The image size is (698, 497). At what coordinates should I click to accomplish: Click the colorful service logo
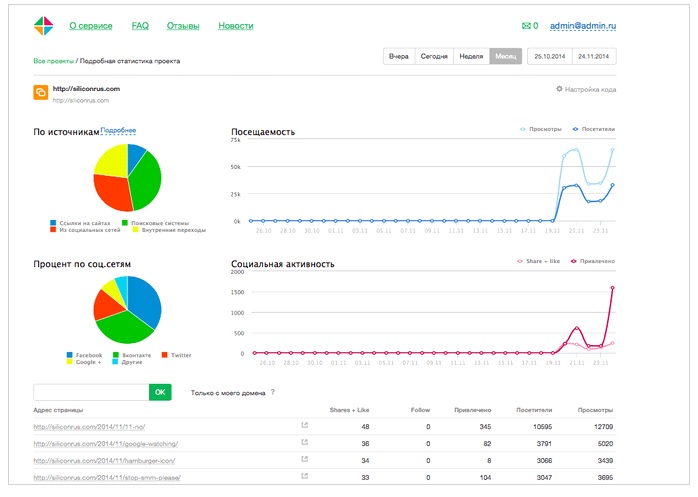[42, 25]
